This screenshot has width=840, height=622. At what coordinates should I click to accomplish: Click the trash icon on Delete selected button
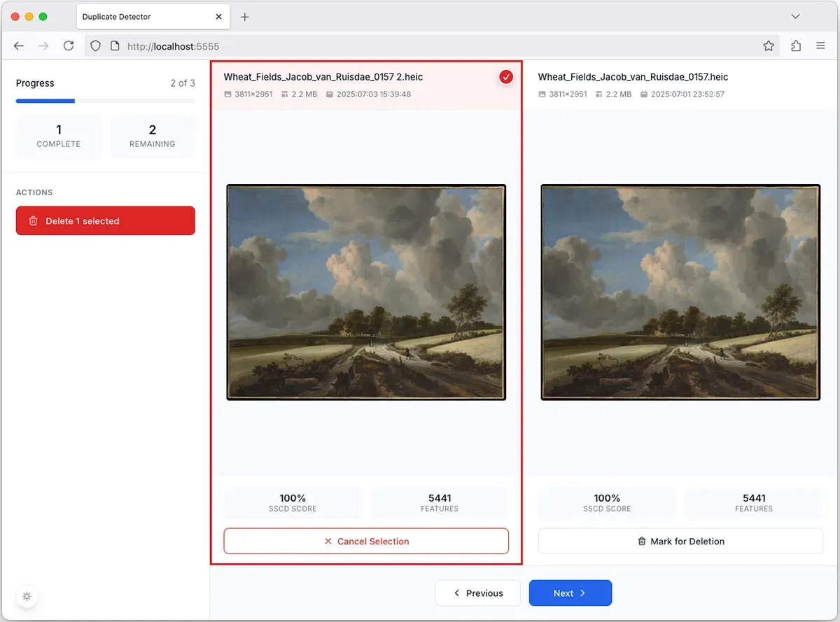click(33, 221)
